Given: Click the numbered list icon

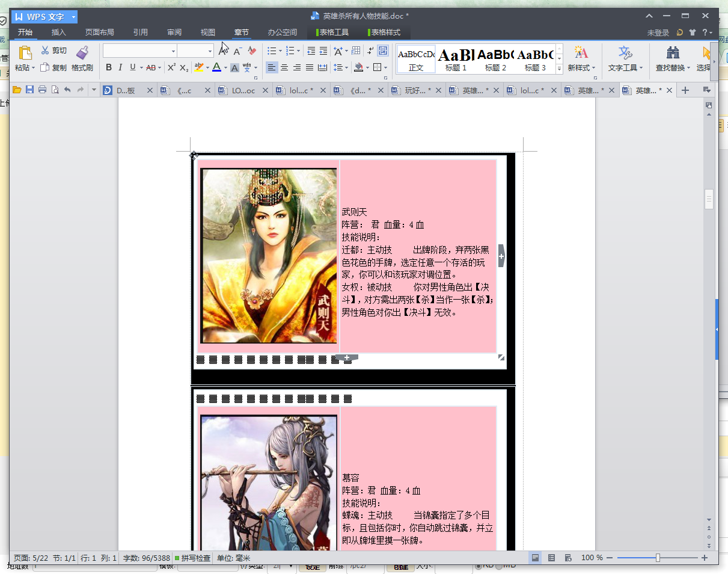Looking at the screenshot, I should click(290, 51).
